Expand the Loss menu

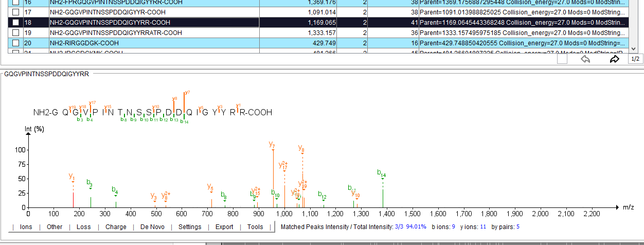coord(83,227)
